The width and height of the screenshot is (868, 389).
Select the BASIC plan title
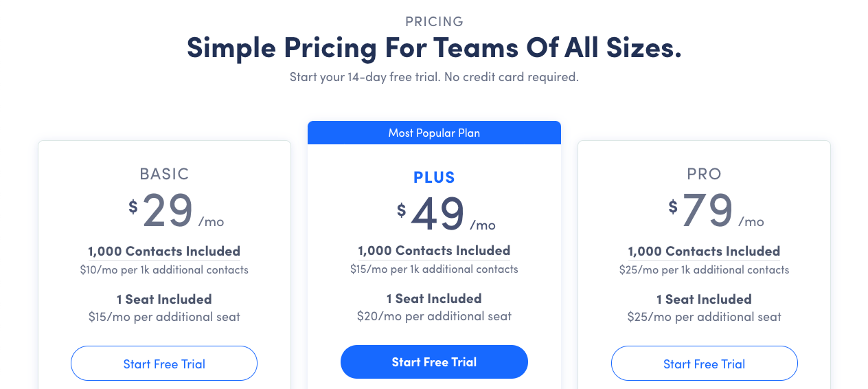164,174
